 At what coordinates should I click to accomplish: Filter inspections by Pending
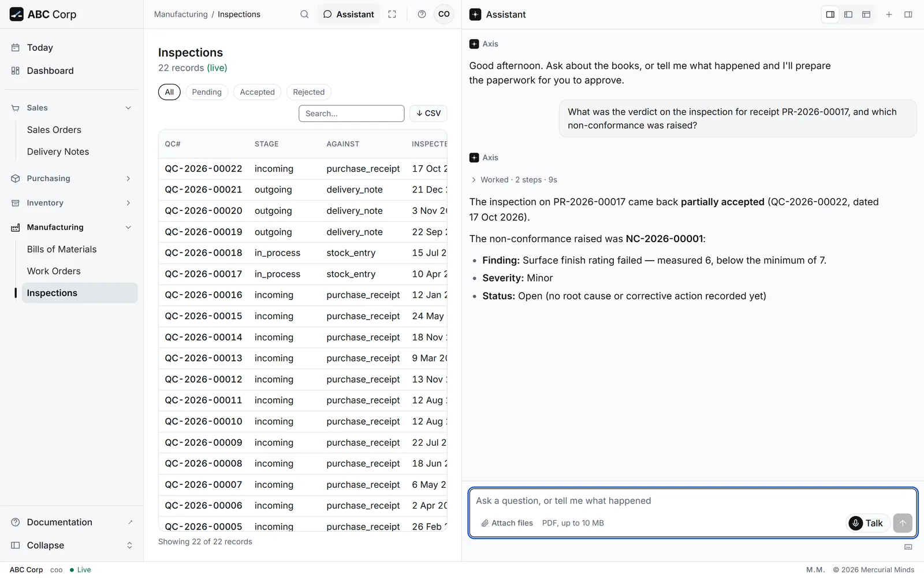[x=207, y=92]
